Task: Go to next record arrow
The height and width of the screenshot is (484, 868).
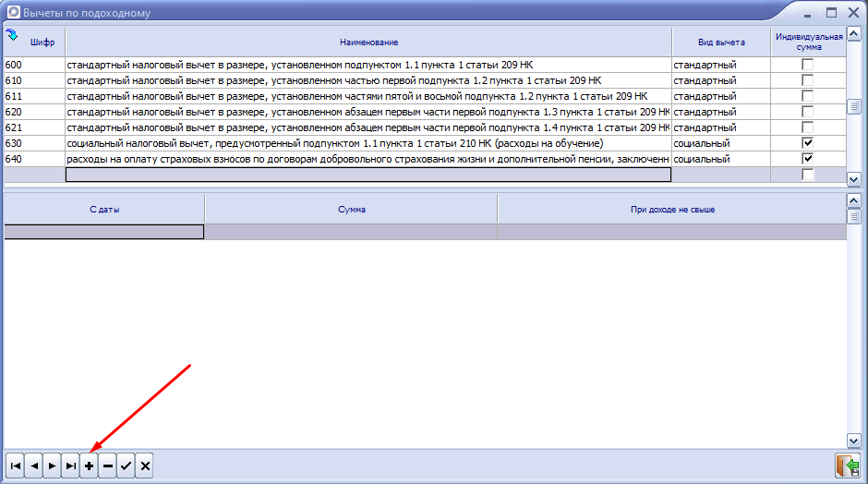Action: point(52,466)
